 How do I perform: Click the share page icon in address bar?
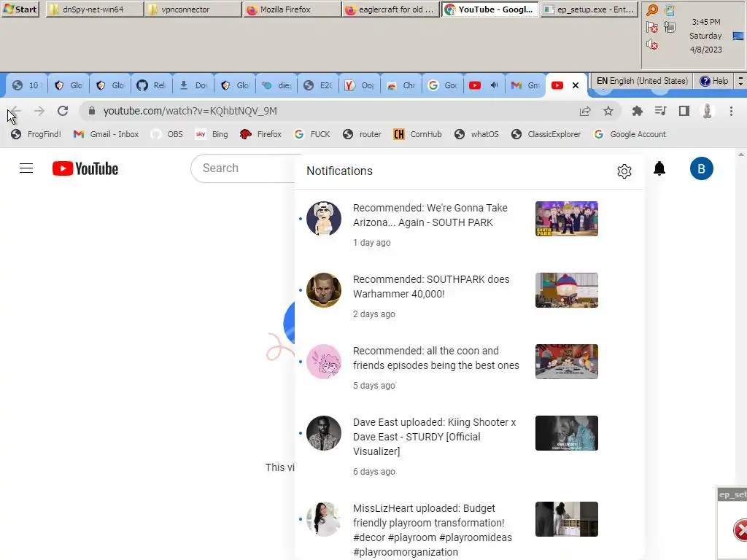(585, 111)
